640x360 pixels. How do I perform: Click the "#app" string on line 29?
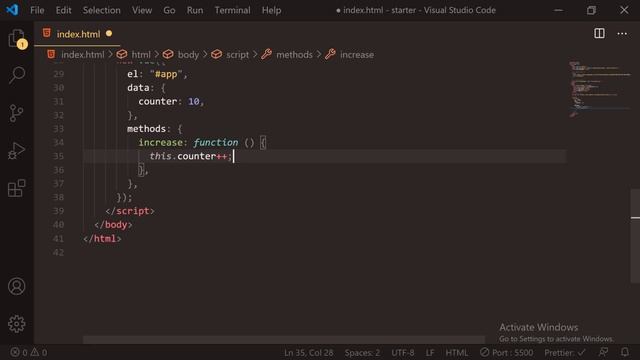coord(166,74)
